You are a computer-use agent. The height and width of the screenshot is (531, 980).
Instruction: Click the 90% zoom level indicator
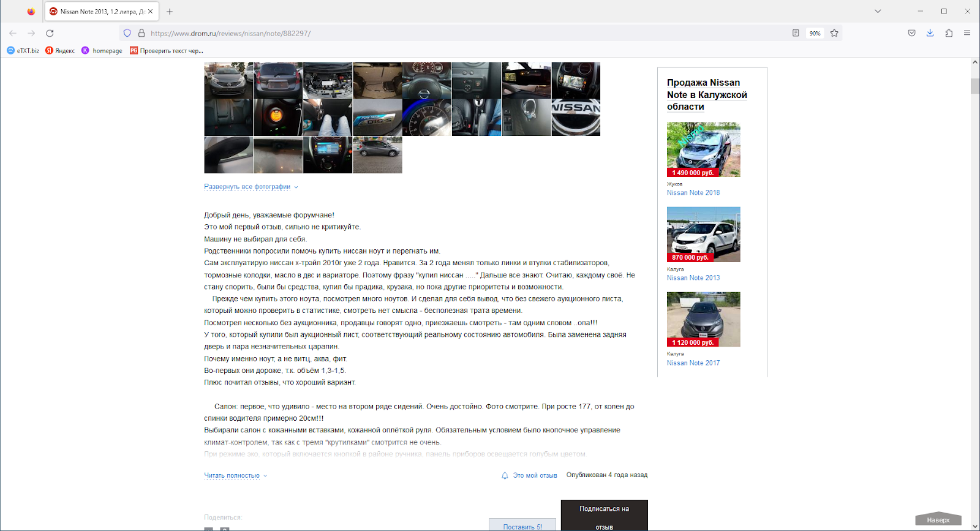coord(815,33)
